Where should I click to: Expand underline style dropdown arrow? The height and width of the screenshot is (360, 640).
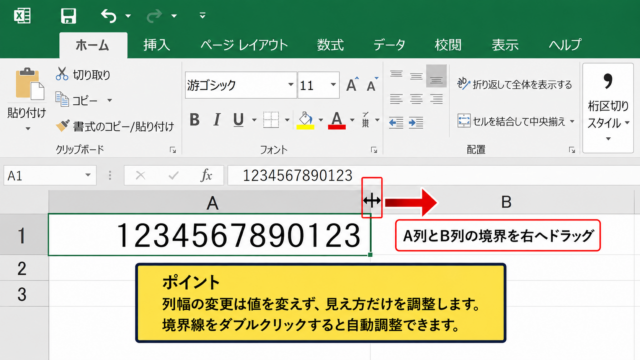tap(254, 120)
